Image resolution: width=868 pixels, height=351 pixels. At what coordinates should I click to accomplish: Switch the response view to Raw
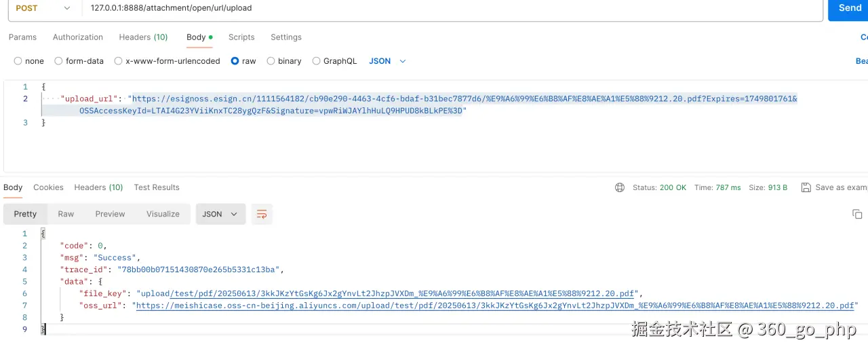coord(66,214)
